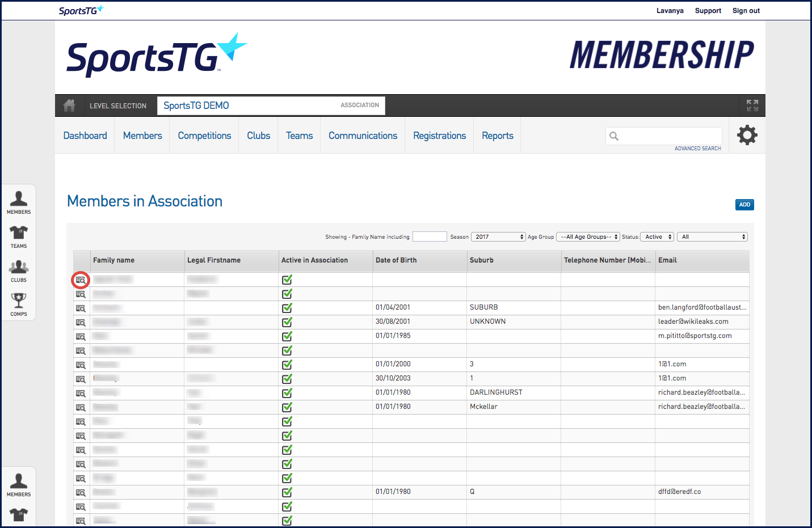This screenshot has width=812, height=528.
Task: Sort by the Active in Association column
Action: [326, 260]
